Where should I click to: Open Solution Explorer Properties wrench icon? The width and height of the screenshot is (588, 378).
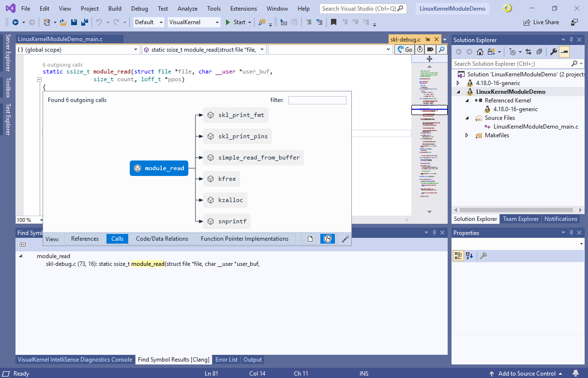point(554,52)
